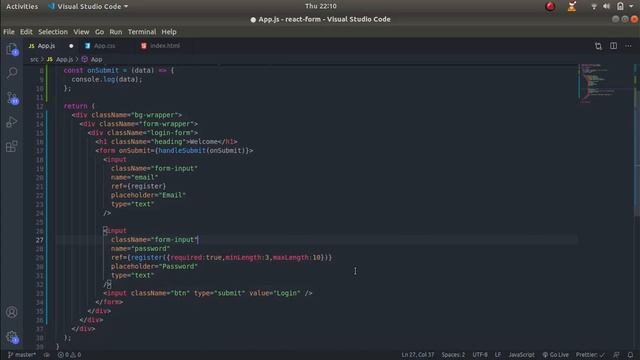The image size is (640, 360).
Task: Split the editor to the right
Action: [x=613, y=46]
